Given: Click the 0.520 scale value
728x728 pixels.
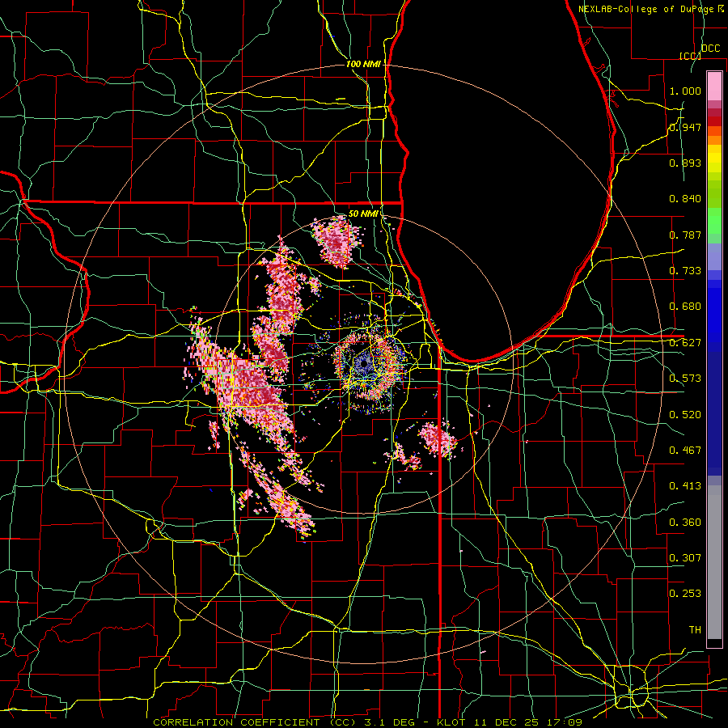Looking at the screenshot, I should pyautogui.click(x=685, y=415).
